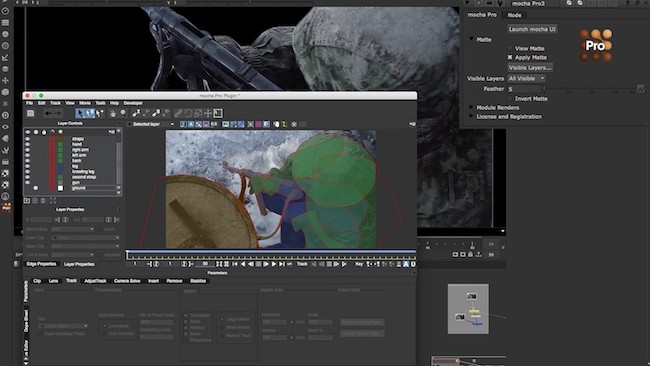650x366 pixels.
Task: Click the blue timeline bar in mocha
Action: click(x=271, y=251)
